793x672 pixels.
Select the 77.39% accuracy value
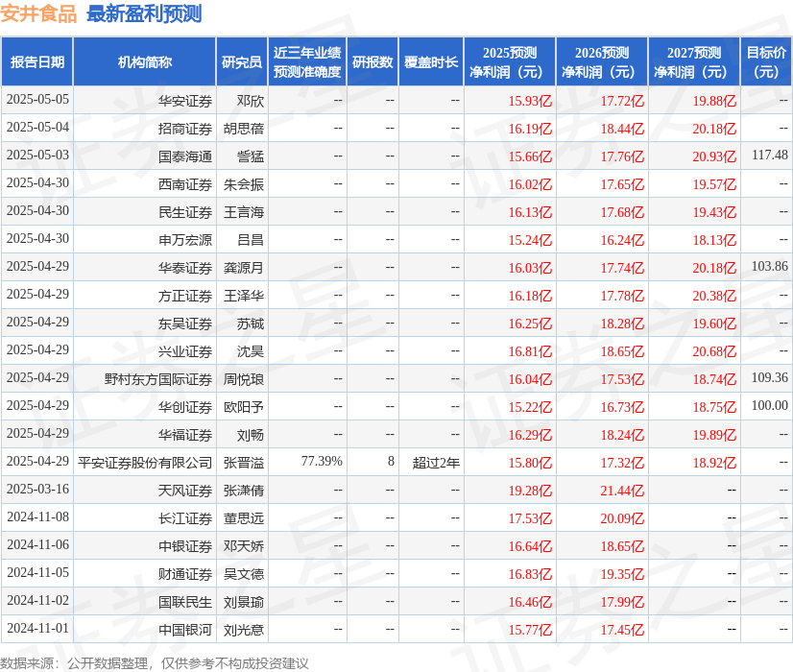322,461
